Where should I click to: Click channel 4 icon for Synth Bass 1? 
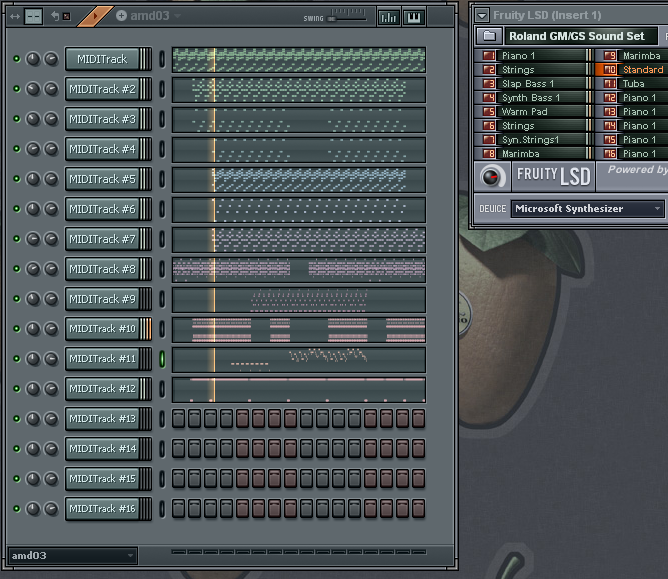(489, 98)
